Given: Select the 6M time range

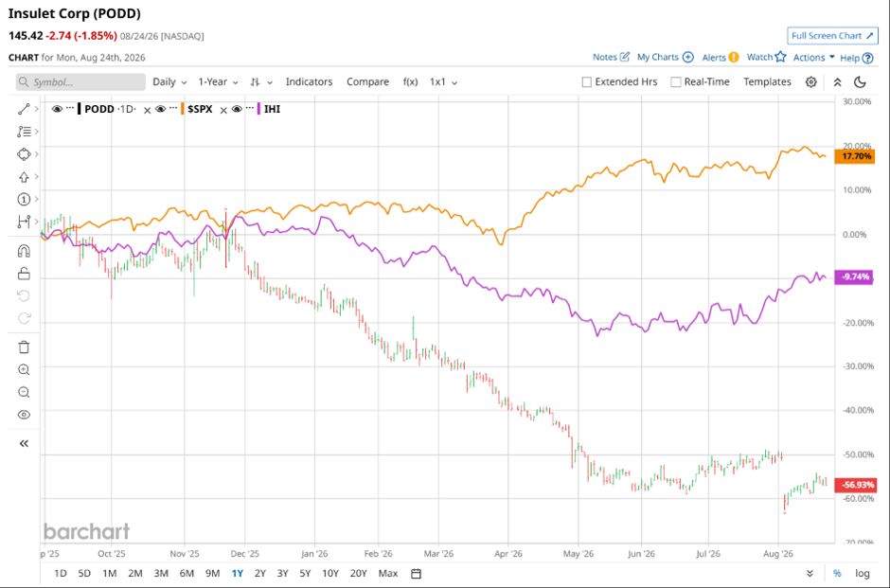Looking at the screenshot, I should click(x=187, y=573).
